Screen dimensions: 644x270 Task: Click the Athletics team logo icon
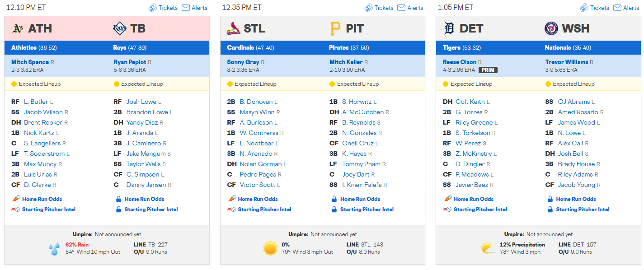point(17,28)
